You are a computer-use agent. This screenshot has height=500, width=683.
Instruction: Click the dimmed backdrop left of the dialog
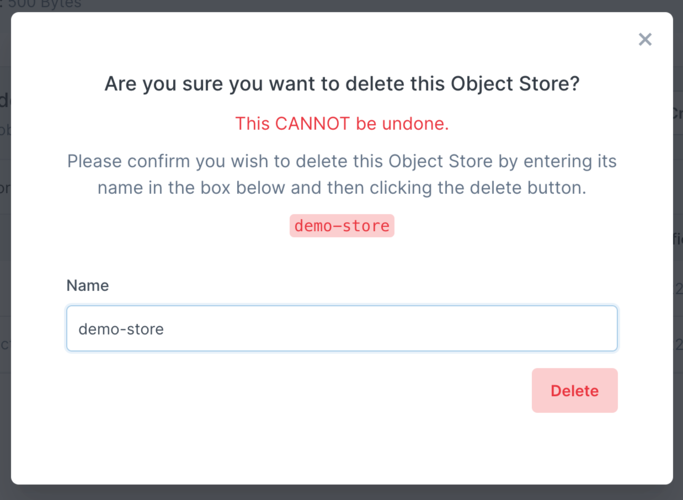point(5,250)
